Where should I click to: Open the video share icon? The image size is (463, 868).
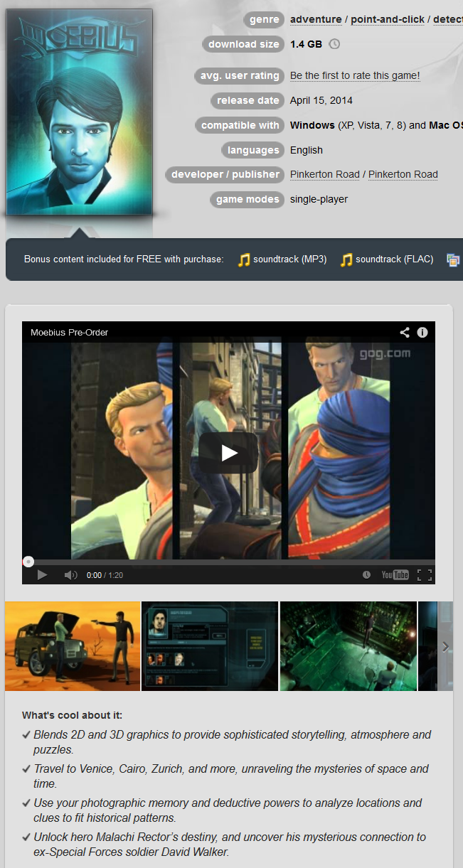(405, 332)
